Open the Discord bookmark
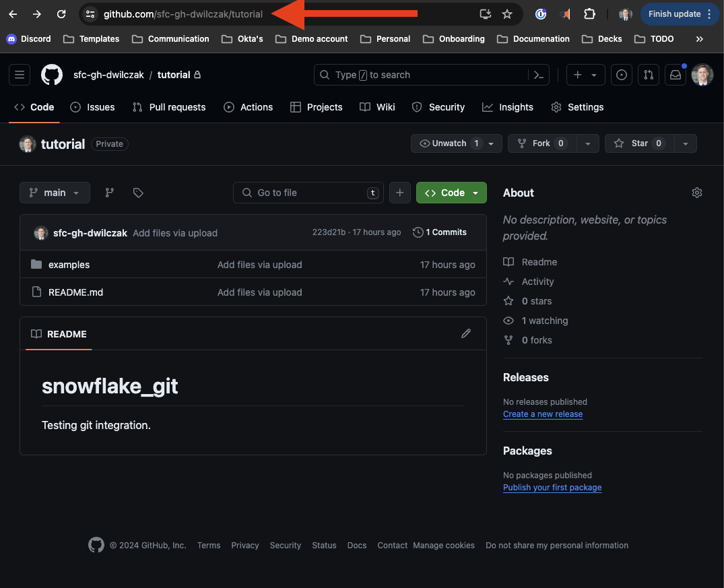 click(x=29, y=39)
